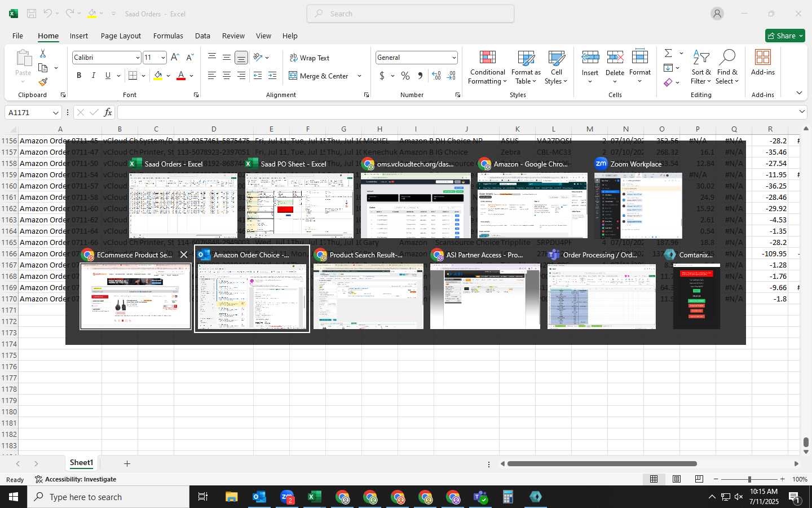
Task: Toggle middle align in Alignment group
Action: click(x=227, y=57)
